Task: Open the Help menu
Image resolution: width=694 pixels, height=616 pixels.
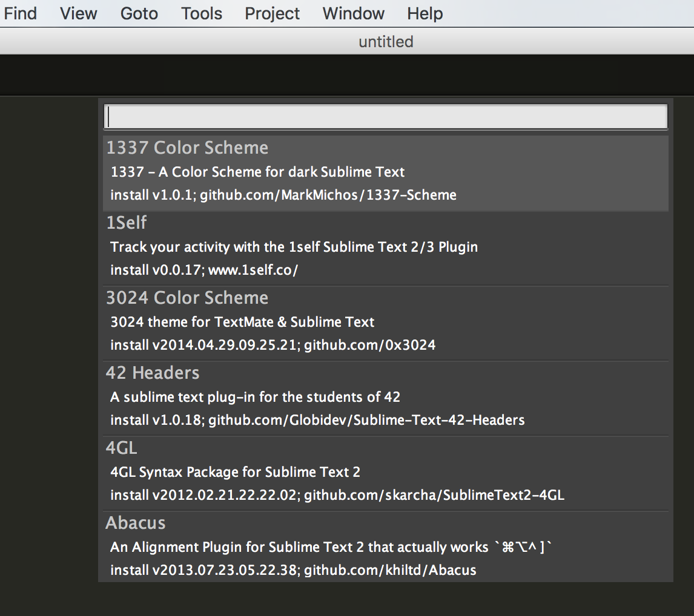Action: tap(425, 14)
